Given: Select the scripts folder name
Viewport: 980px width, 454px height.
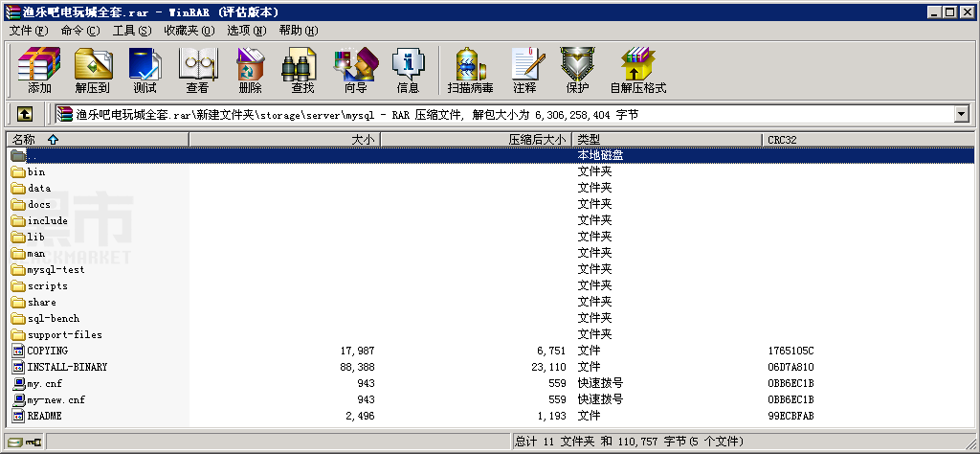Looking at the screenshot, I should click(x=48, y=285).
